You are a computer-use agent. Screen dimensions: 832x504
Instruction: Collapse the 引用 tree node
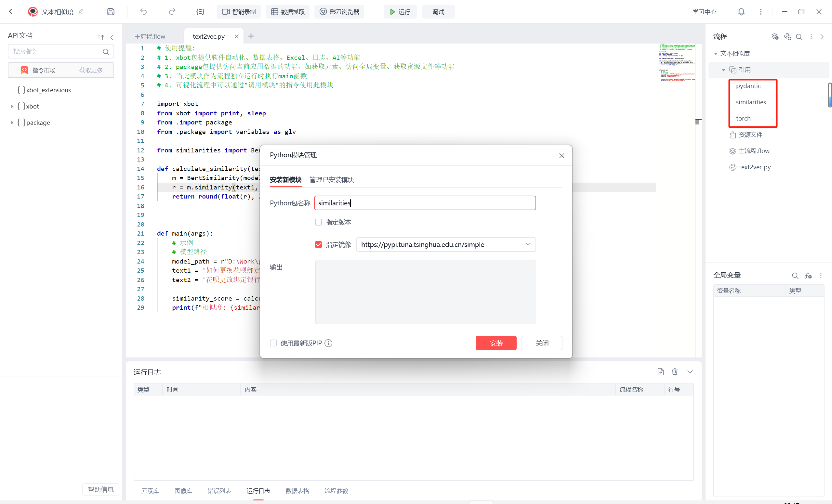[x=723, y=70]
